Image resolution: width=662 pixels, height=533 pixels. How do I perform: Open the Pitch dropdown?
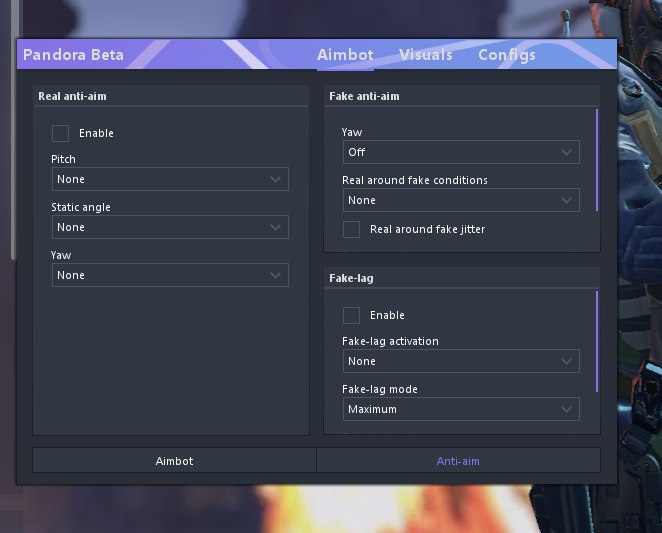click(170, 179)
